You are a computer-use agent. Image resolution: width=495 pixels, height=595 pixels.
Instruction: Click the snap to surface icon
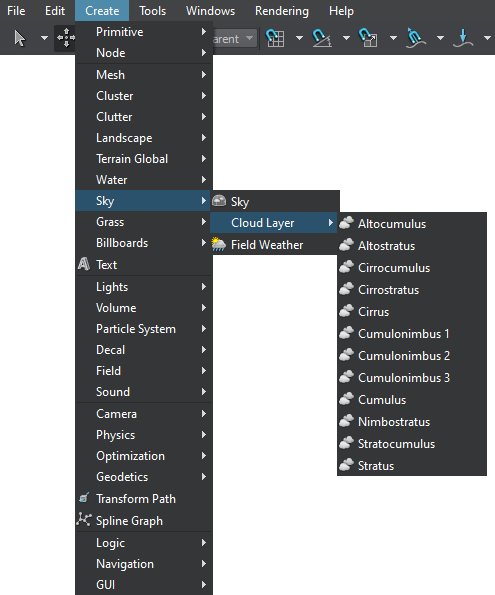pyautogui.click(x=415, y=38)
